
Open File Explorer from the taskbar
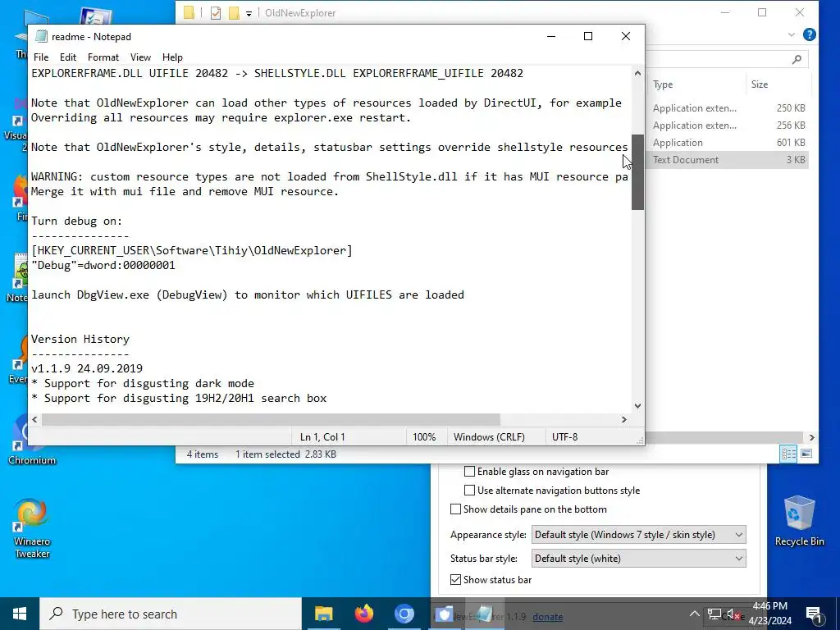[x=323, y=614]
